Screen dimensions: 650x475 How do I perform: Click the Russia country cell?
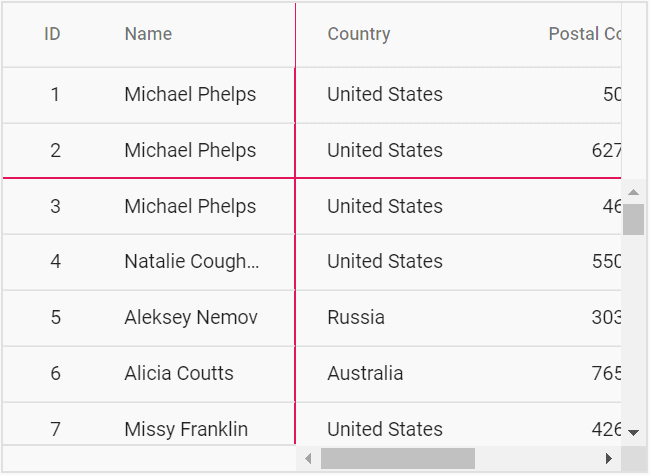click(x=356, y=318)
